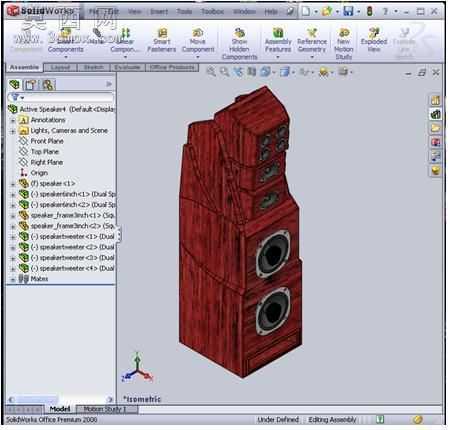Click the Zoom to Fit magnifier icon

pos(211,71)
